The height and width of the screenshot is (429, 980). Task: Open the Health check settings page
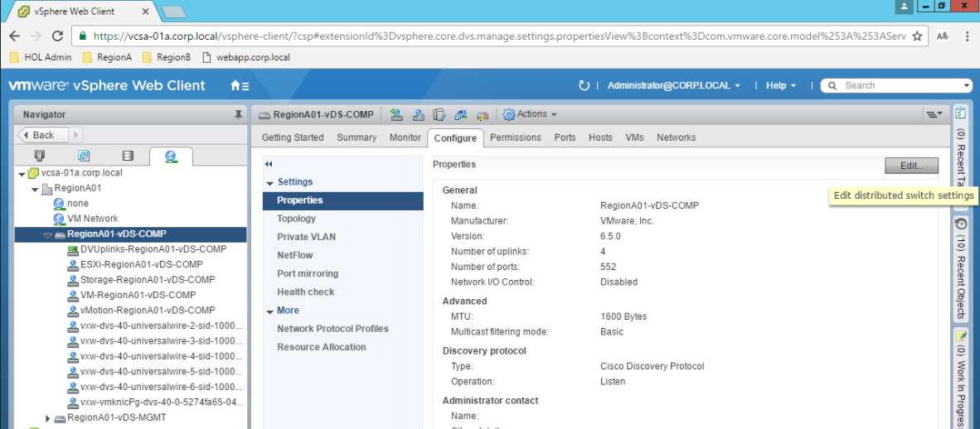click(343, 292)
